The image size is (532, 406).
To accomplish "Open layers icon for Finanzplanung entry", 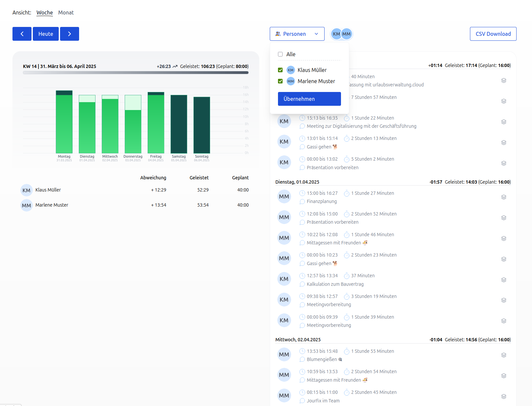I will 504,197.
